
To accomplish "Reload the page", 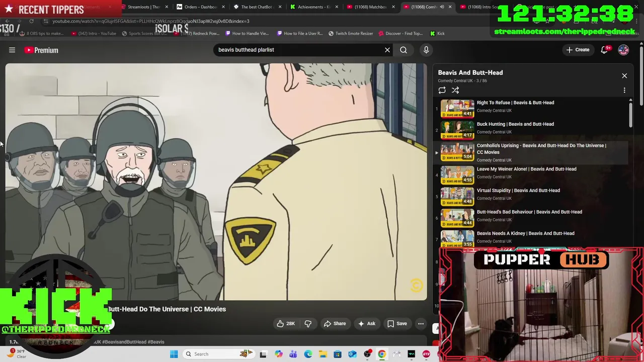I will point(31,21).
